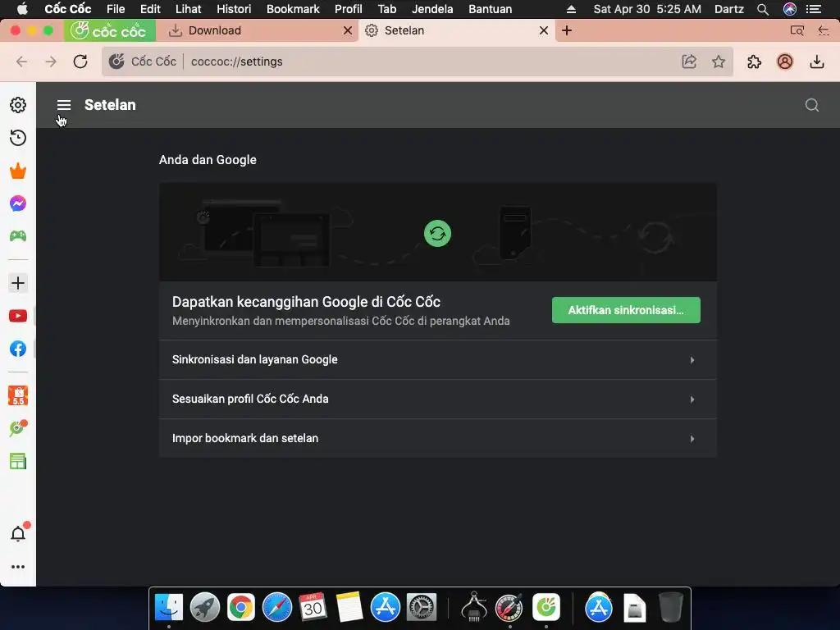
Task: Launch Google Chrome from the Dock
Action: pos(241,607)
